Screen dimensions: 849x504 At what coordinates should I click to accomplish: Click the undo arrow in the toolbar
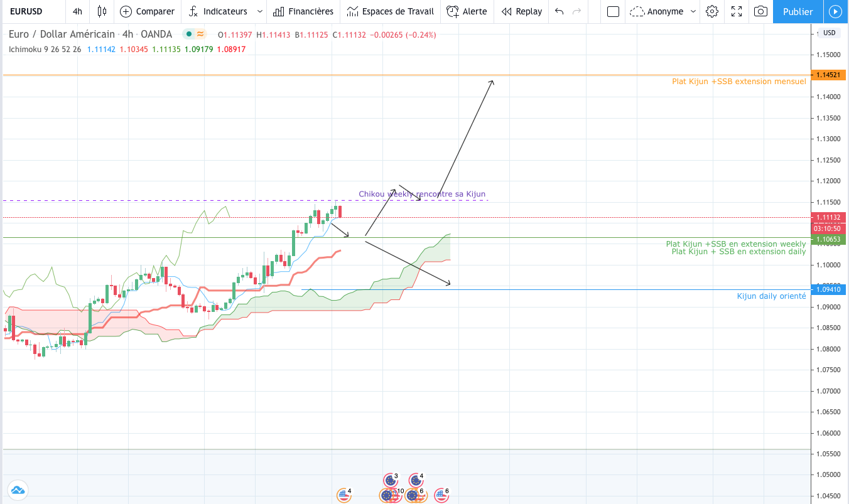click(559, 11)
